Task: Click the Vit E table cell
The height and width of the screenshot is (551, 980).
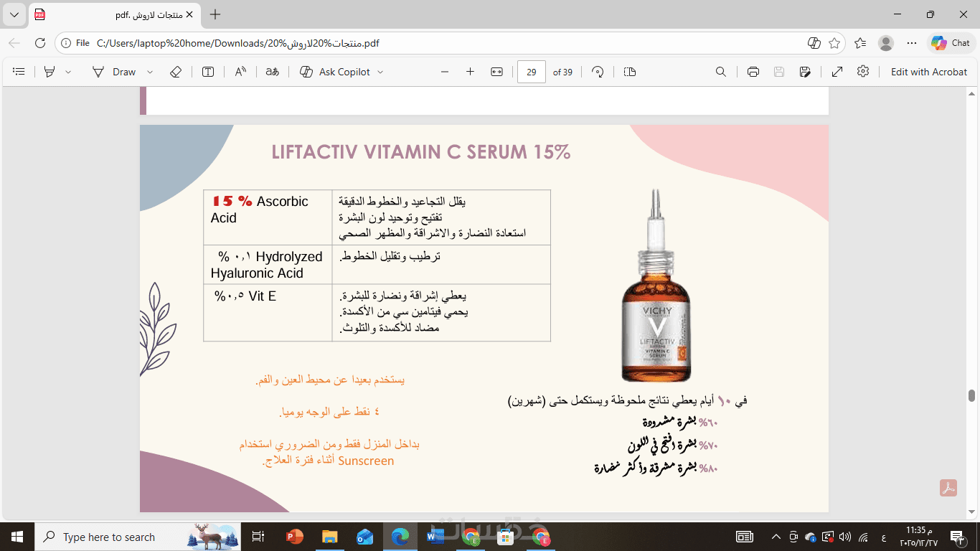Action: point(268,313)
